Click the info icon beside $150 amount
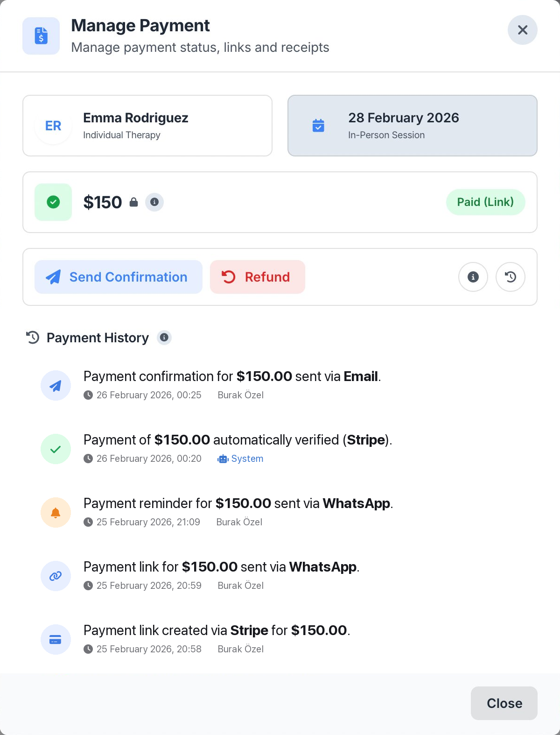This screenshot has height=735, width=560. click(x=154, y=202)
